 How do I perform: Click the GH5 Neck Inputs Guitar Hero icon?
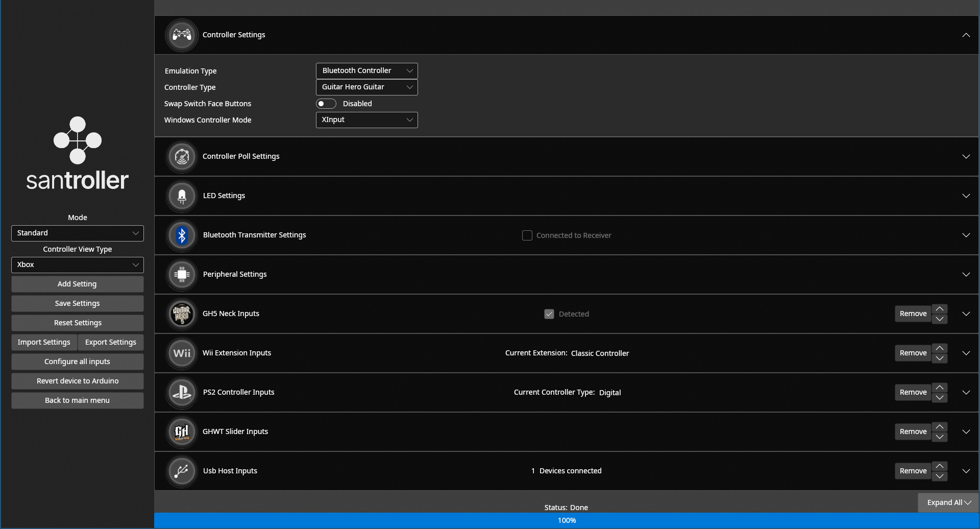182,314
